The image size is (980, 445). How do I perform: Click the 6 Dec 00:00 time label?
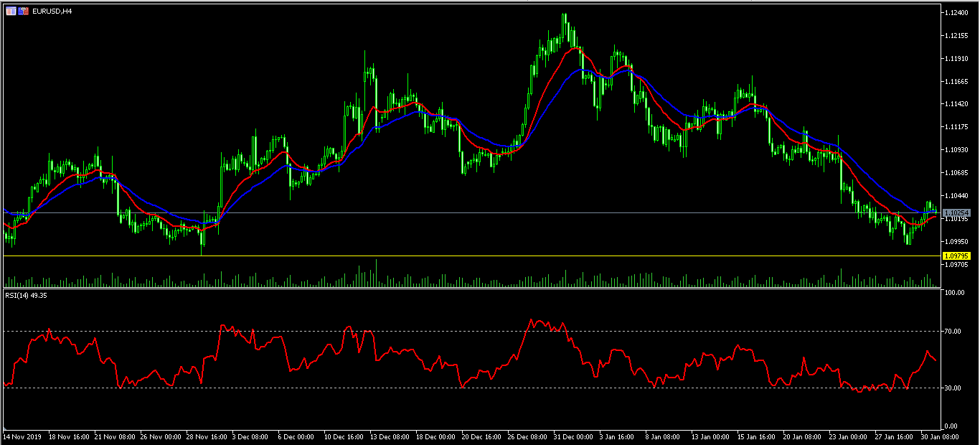296,435
